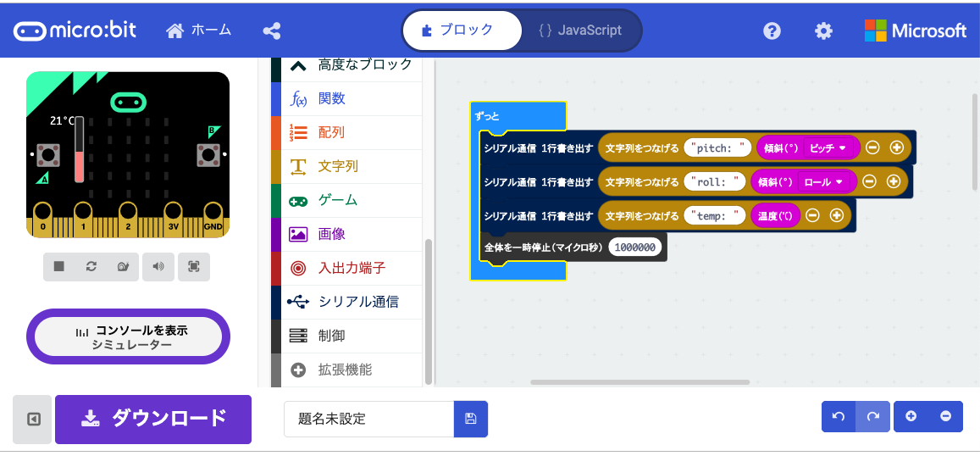Remove a value from the temp join block
980x456 pixels.
pyautogui.click(x=812, y=215)
